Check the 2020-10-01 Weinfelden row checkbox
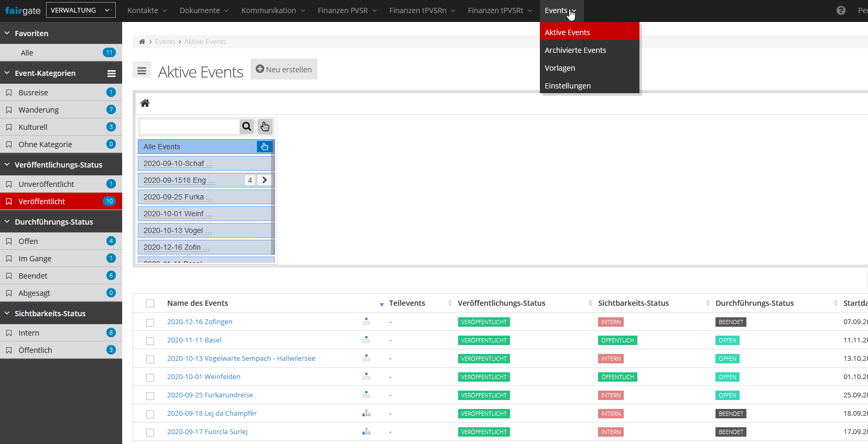This screenshot has width=868, height=444. (150, 378)
